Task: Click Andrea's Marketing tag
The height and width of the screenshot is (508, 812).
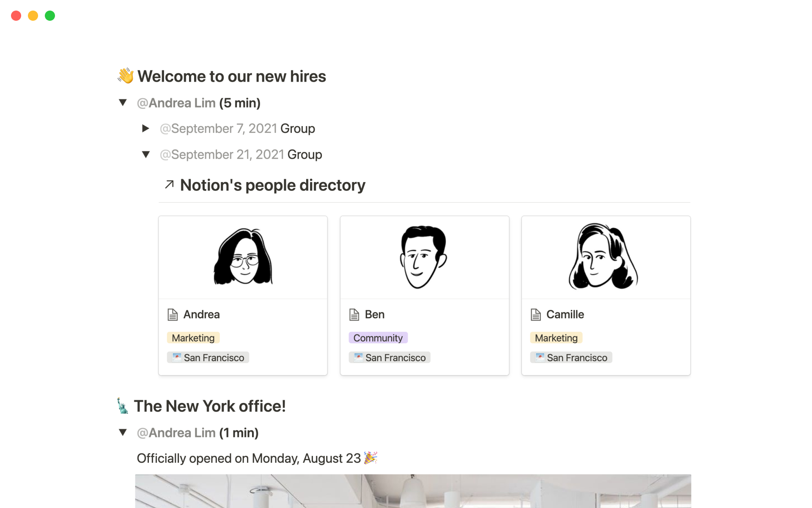Action: 193,338
